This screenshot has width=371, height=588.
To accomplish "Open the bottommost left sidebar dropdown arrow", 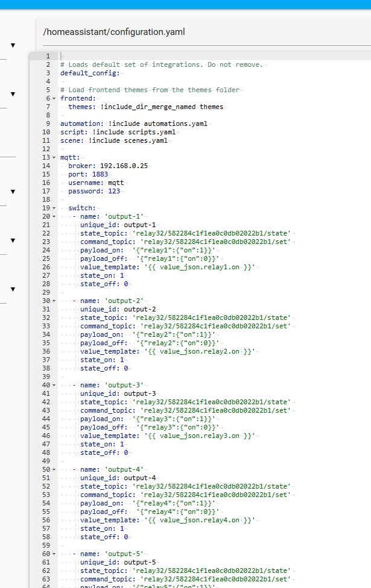I will (13, 289).
